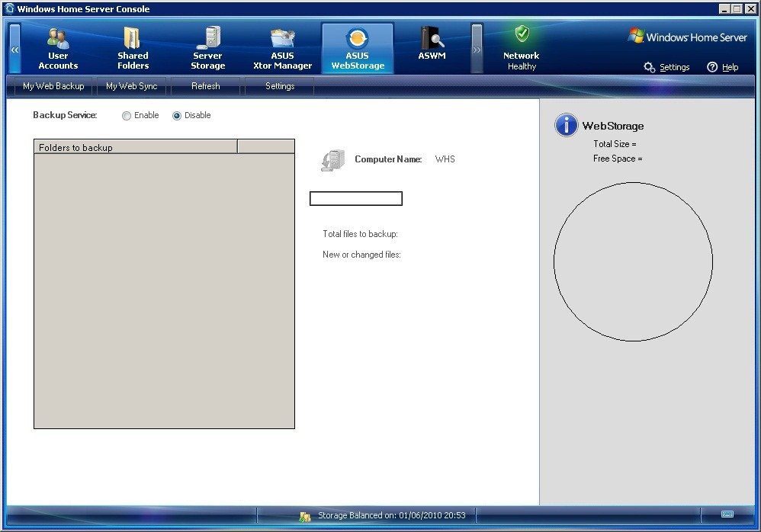Click the Settings gear icon

(649, 67)
